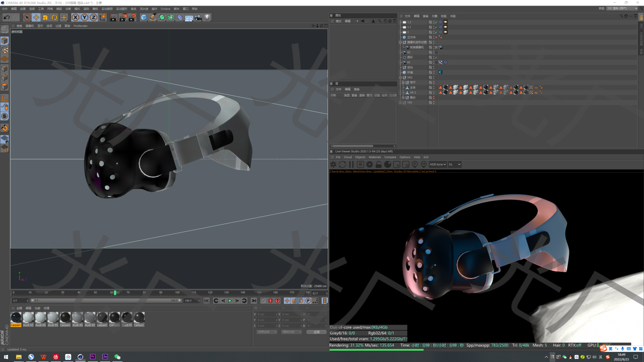Select the Move tool in the top toolbar
This screenshot has width=644, height=362.
pos(36,17)
